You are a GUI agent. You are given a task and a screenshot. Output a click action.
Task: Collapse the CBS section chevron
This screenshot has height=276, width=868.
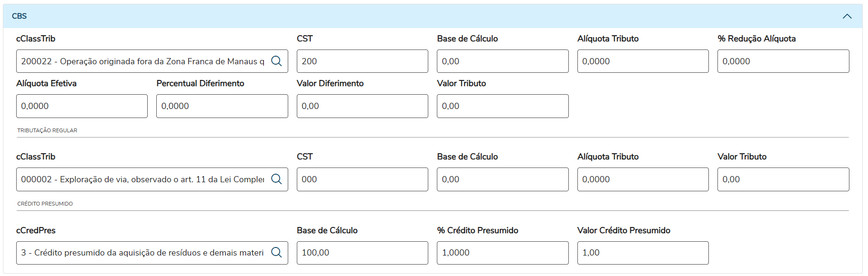pos(847,16)
